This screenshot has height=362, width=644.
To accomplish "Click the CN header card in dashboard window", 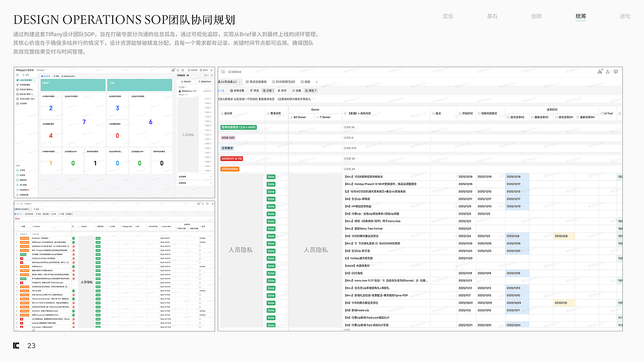I will coord(140,84).
